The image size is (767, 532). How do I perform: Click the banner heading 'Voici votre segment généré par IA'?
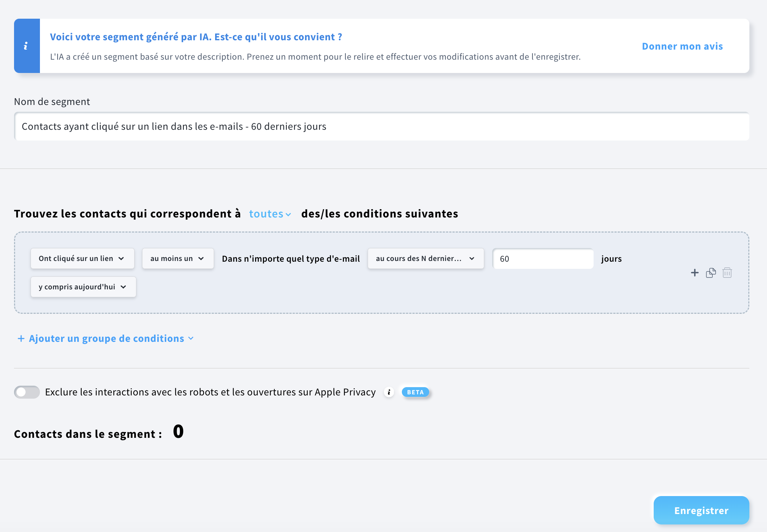pyautogui.click(x=196, y=37)
